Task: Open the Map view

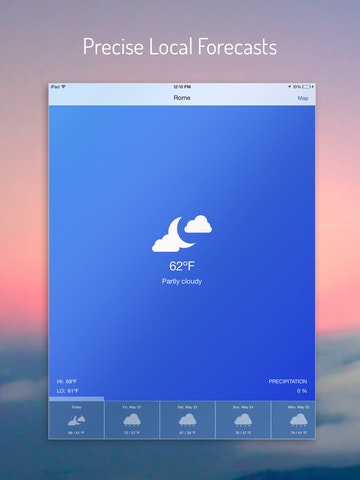Action: coord(303,98)
